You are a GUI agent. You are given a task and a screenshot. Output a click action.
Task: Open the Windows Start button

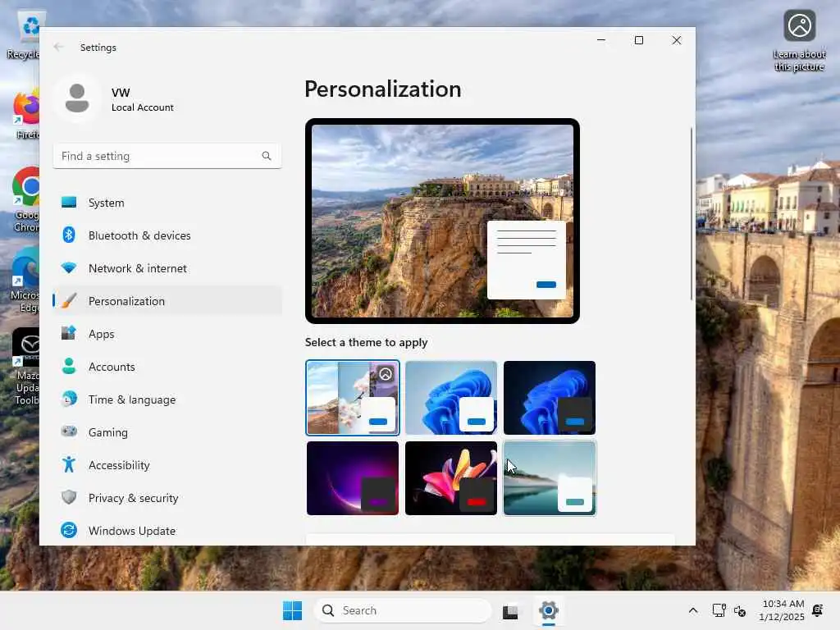click(x=293, y=610)
